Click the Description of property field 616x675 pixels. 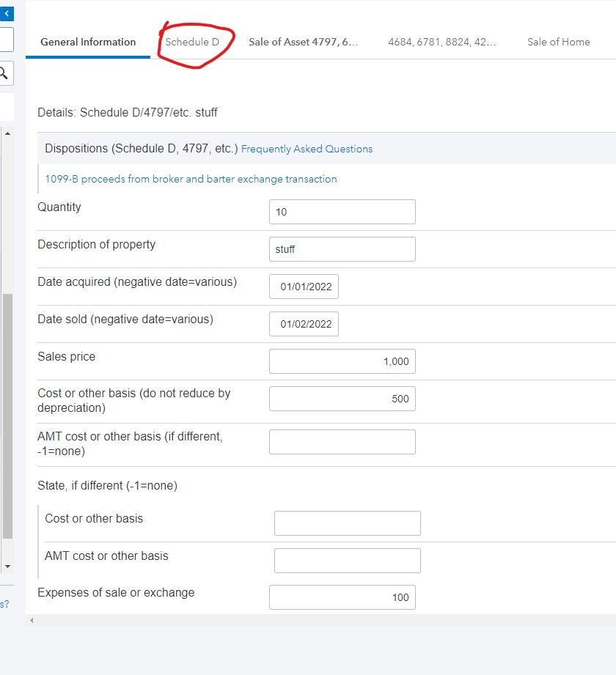click(x=342, y=249)
